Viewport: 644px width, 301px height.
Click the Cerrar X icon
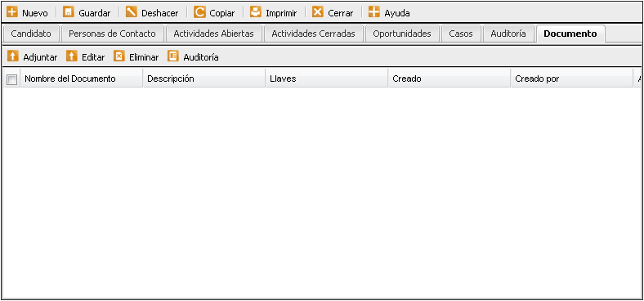point(317,12)
